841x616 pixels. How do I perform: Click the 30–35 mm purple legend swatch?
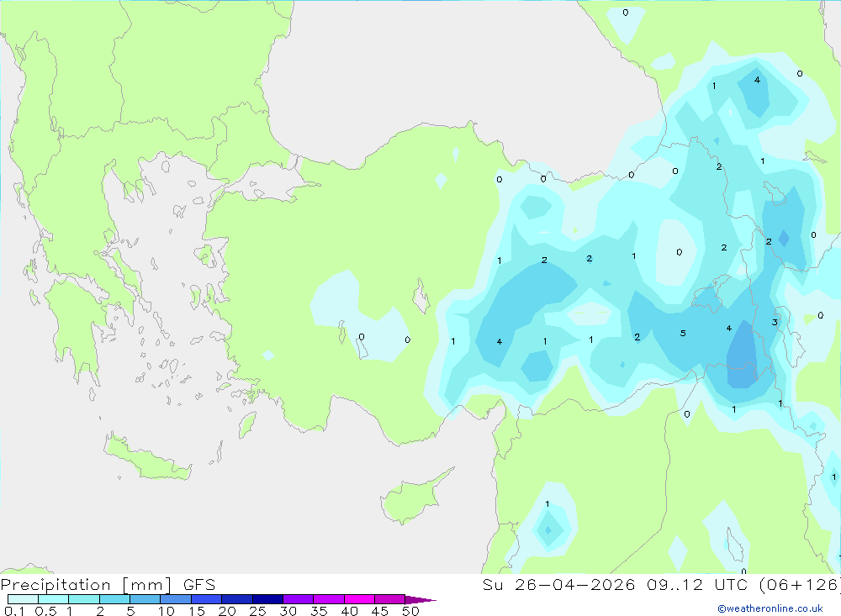[299, 599]
